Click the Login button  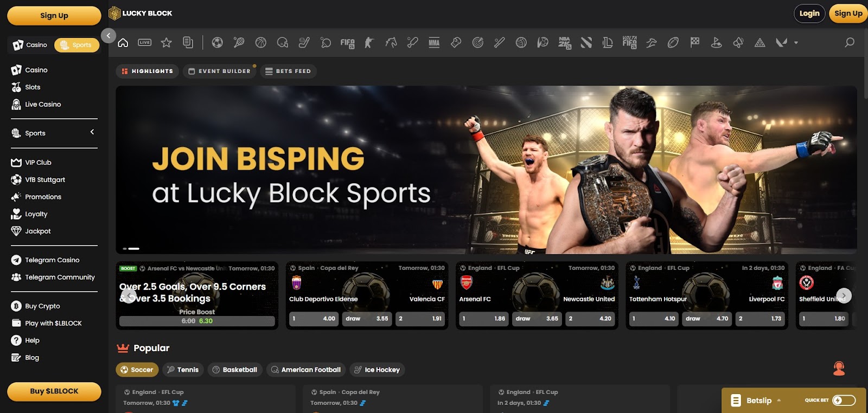pyautogui.click(x=809, y=14)
